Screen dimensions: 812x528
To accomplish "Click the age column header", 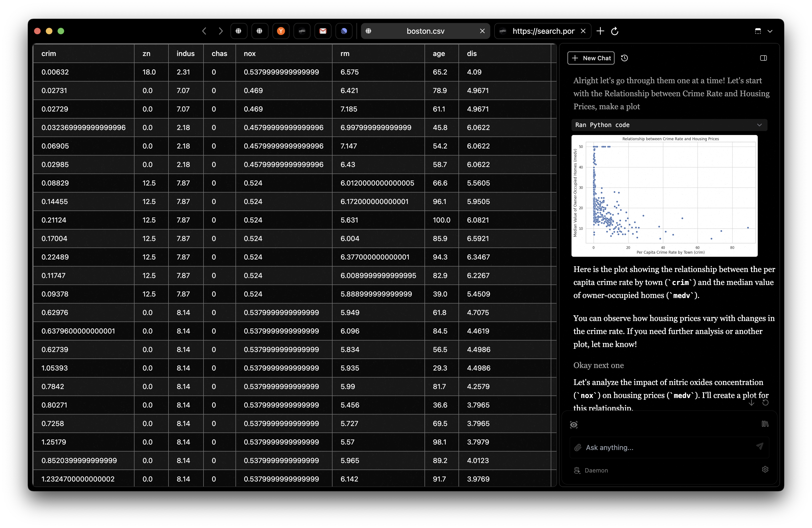I will pyautogui.click(x=441, y=53).
